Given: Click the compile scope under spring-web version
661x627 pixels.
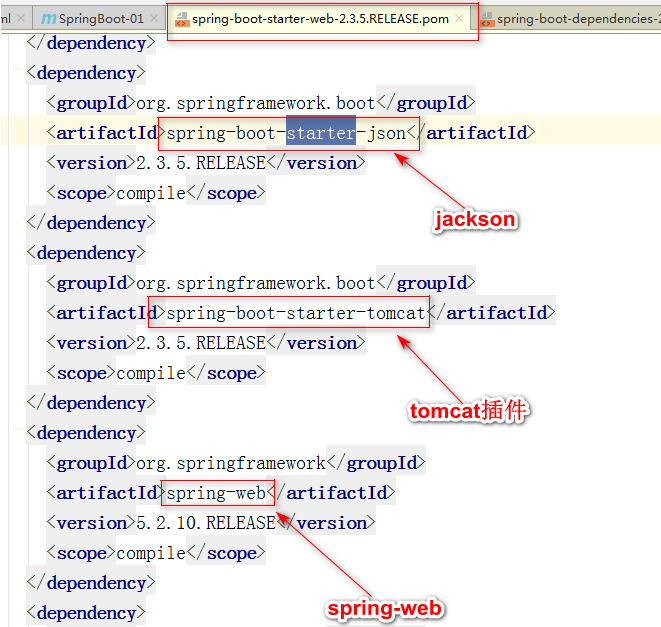Looking at the screenshot, I should [151, 553].
